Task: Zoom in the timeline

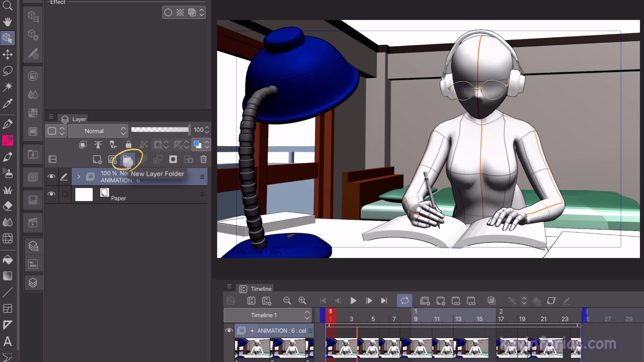Action: click(x=302, y=301)
